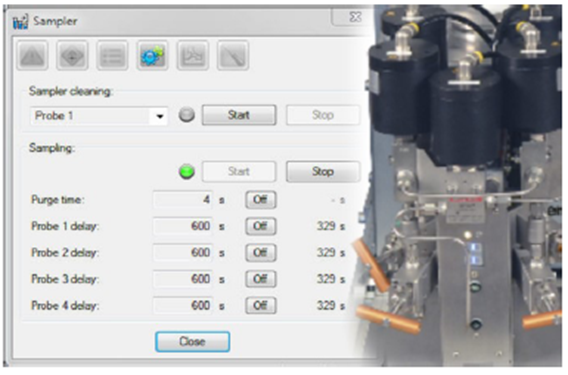Click the green sampling status indicator
568x375 pixels.
tap(187, 172)
